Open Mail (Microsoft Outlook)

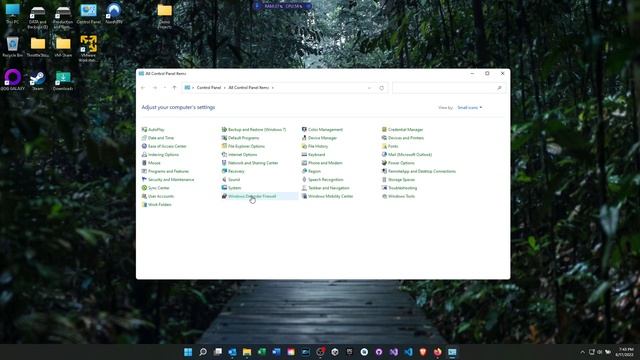point(407,155)
